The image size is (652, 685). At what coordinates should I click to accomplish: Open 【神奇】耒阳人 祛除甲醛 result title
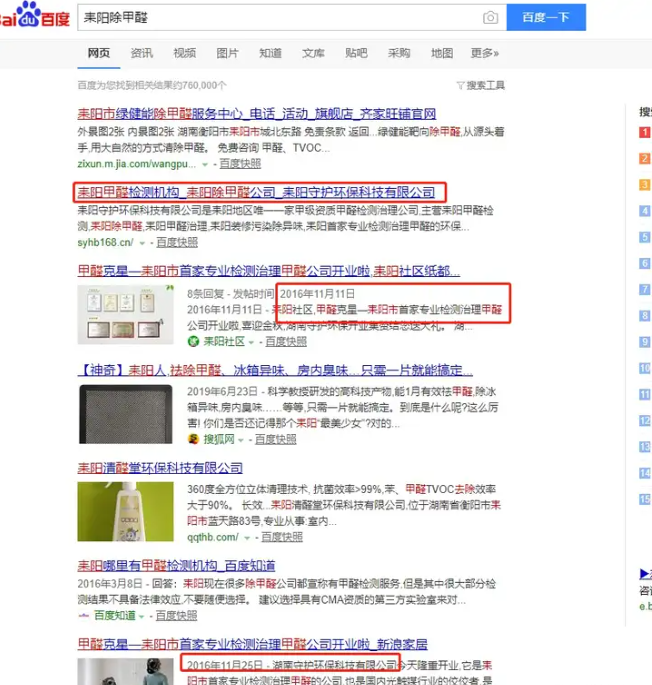tap(275, 370)
